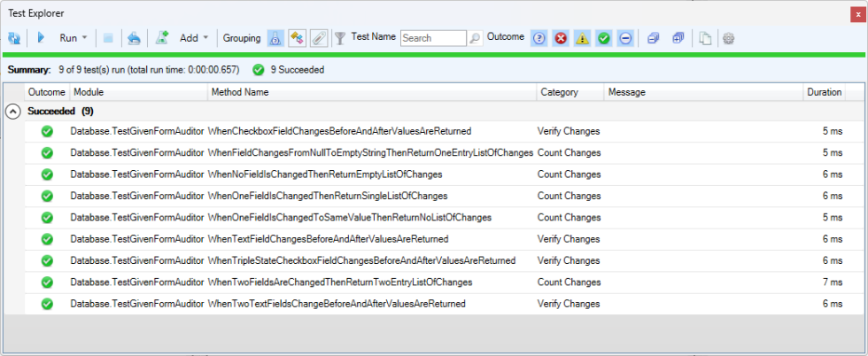Click the expand all groups icon
Screen dimensions: 868x356
pos(678,38)
